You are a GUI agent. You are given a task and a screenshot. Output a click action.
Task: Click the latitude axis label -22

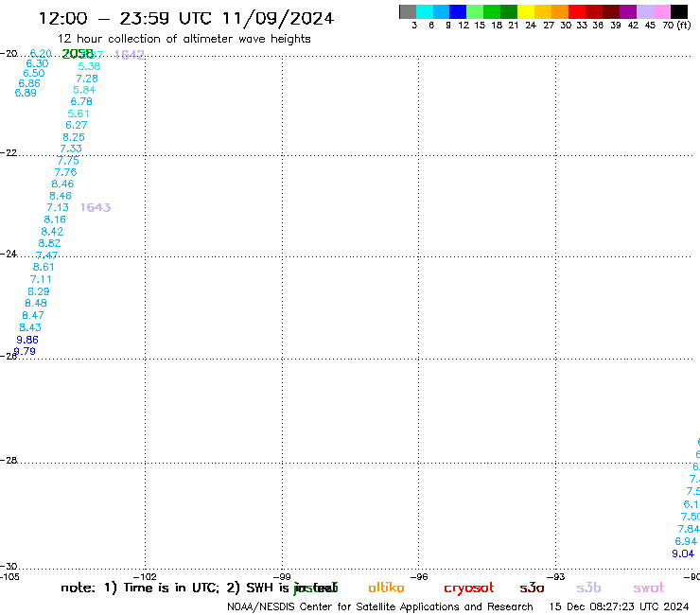pyautogui.click(x=9, y=152)
